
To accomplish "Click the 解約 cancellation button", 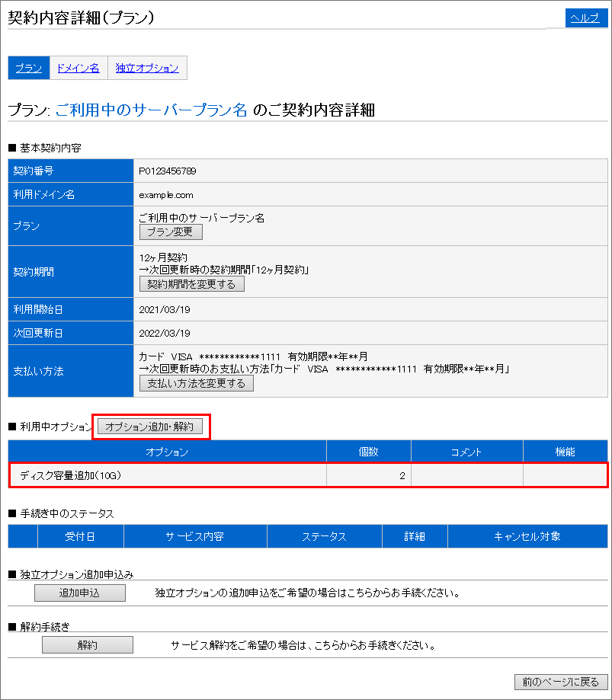I will [87, 644].
